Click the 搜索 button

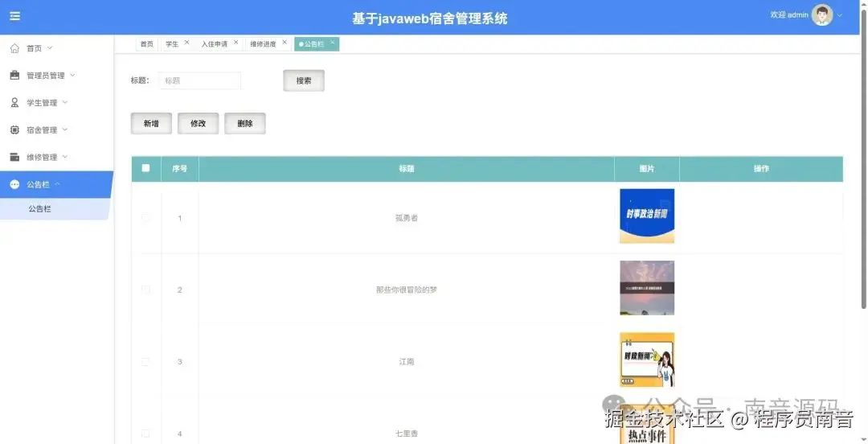303,80
